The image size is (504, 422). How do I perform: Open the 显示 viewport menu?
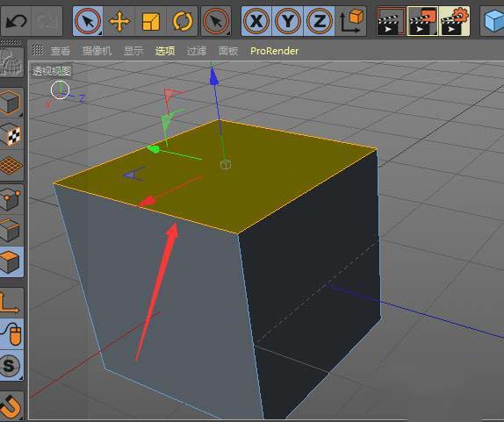[x=133, y=51]
